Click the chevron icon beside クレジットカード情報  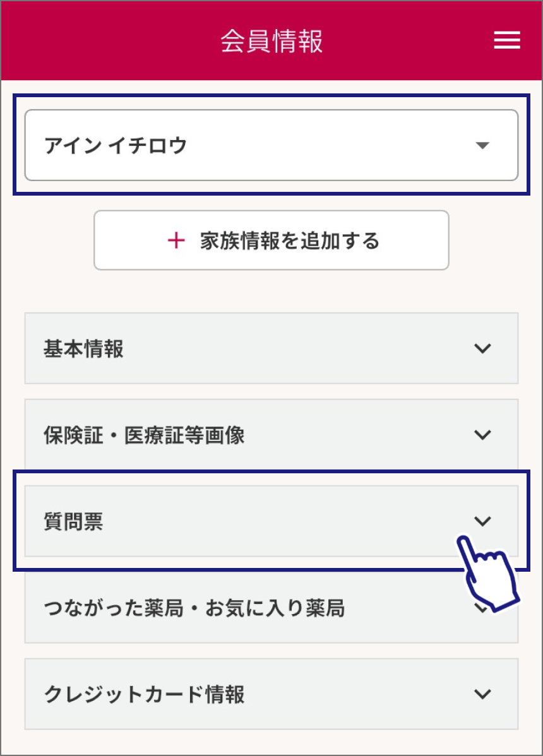[482, 694]
